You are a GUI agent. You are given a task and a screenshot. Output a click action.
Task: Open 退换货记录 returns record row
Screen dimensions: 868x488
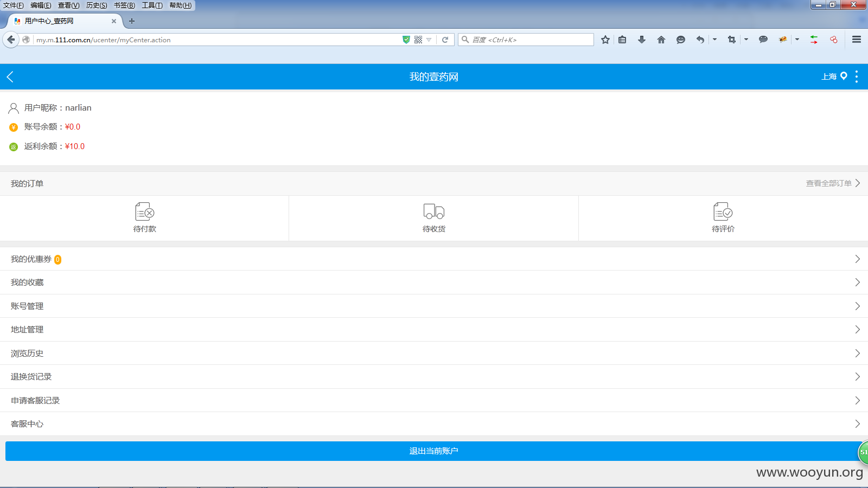(x=434, y=377)
